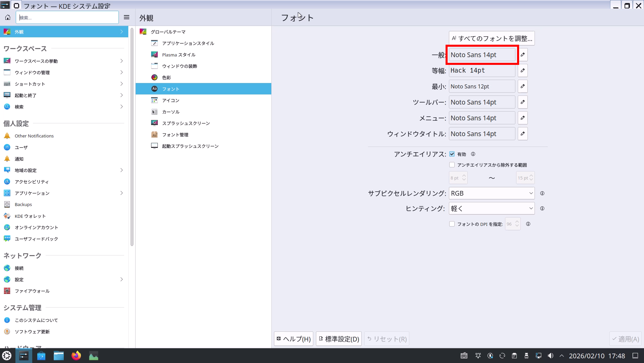Click the 標準設定(D) button

click(338, 339)
